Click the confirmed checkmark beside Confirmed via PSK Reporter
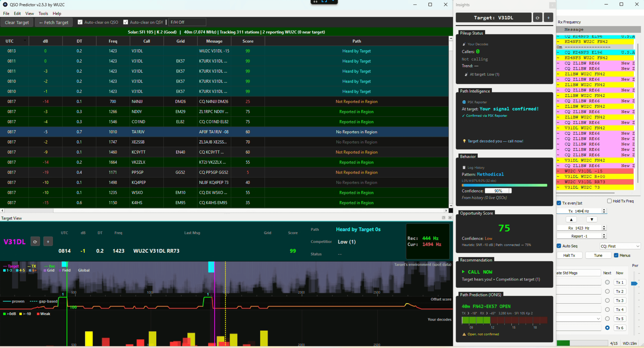644x348 pixels. click(x=463, y=116)
